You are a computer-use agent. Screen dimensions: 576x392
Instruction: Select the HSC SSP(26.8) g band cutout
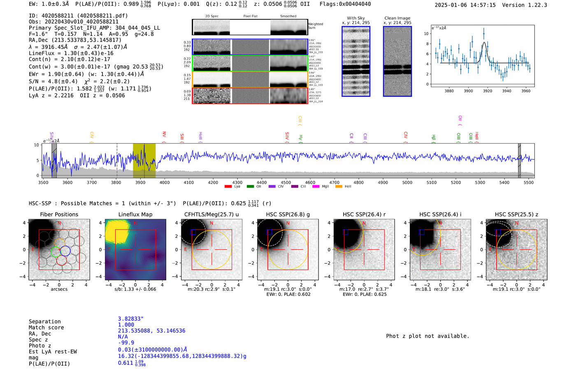point(288,250)
